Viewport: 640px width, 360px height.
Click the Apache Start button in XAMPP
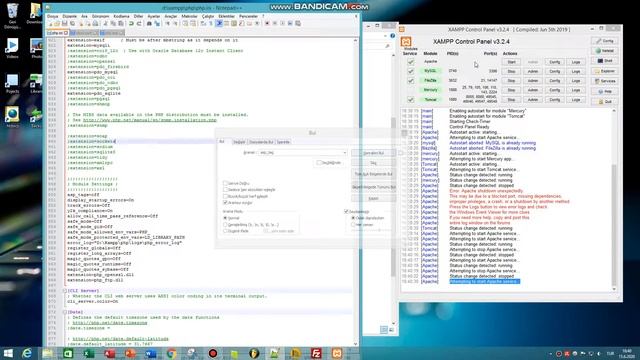[511, 62]
